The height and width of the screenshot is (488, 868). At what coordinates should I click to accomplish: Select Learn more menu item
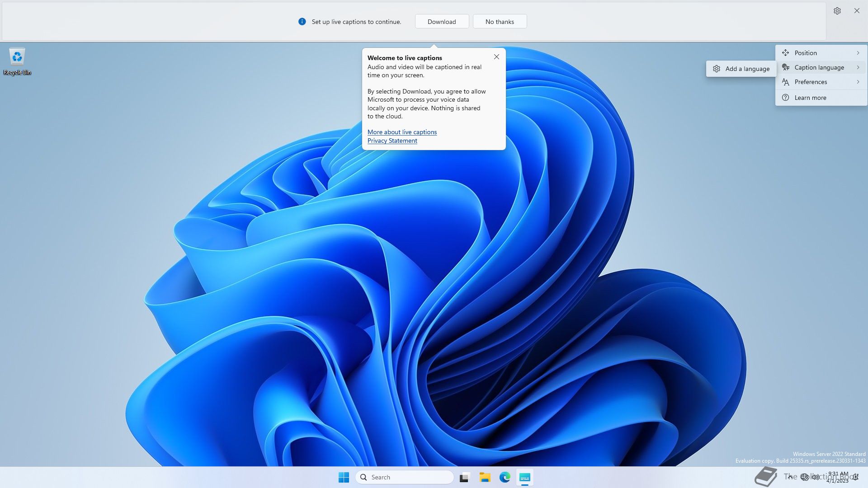[x=810, y=98]
